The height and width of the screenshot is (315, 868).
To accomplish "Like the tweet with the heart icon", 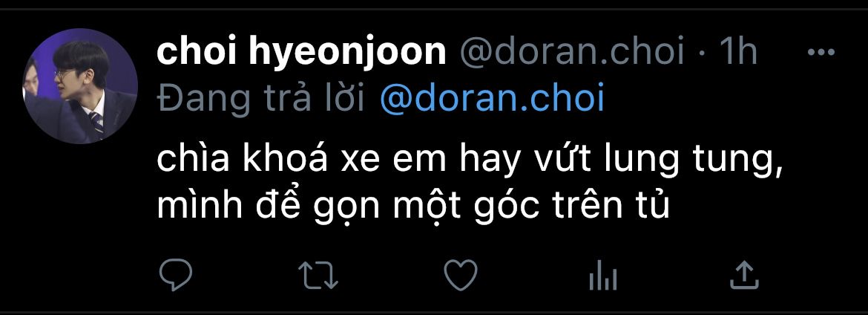I will click(461, 275).
